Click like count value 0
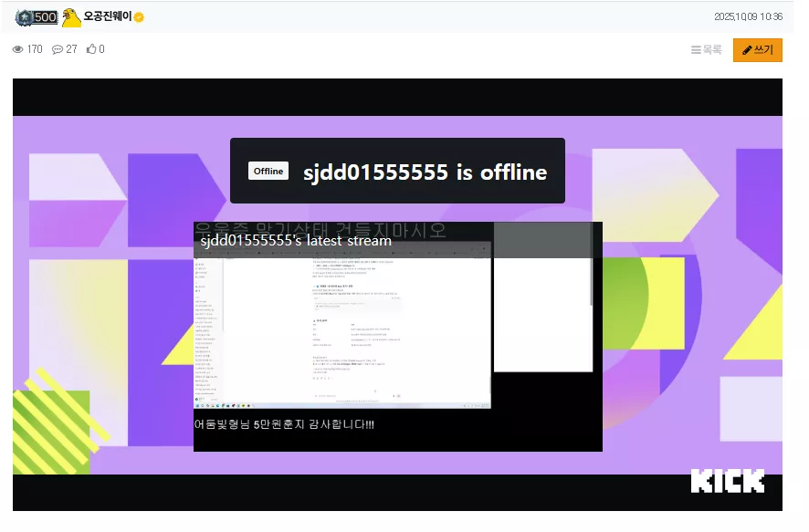The width and height of the screenshot is (809, 532). 101,49
